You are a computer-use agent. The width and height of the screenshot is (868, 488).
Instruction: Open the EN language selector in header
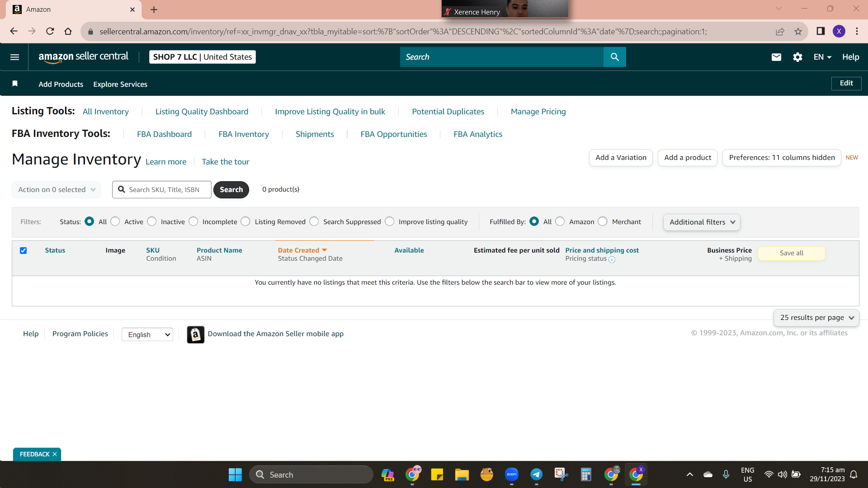[x=822, y=57]
